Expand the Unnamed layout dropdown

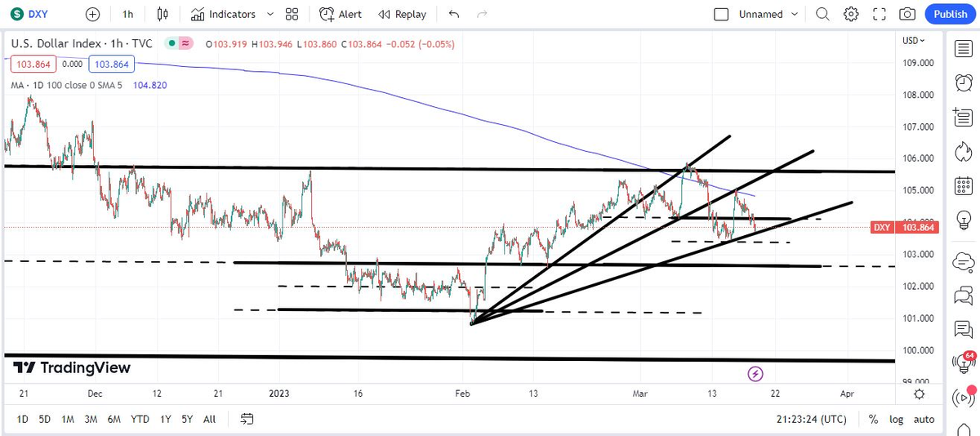(x=794, y=14)
